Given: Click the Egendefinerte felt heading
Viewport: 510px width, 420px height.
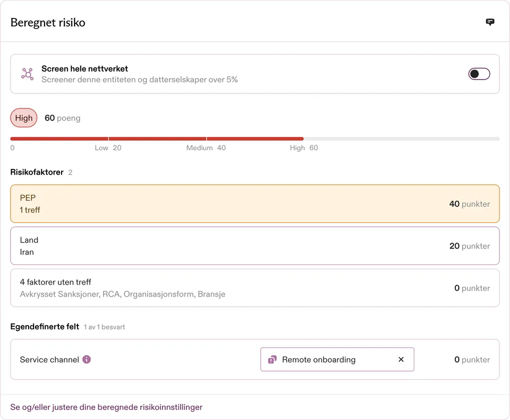Looking at the screenshot, I should tap(45, 327).
